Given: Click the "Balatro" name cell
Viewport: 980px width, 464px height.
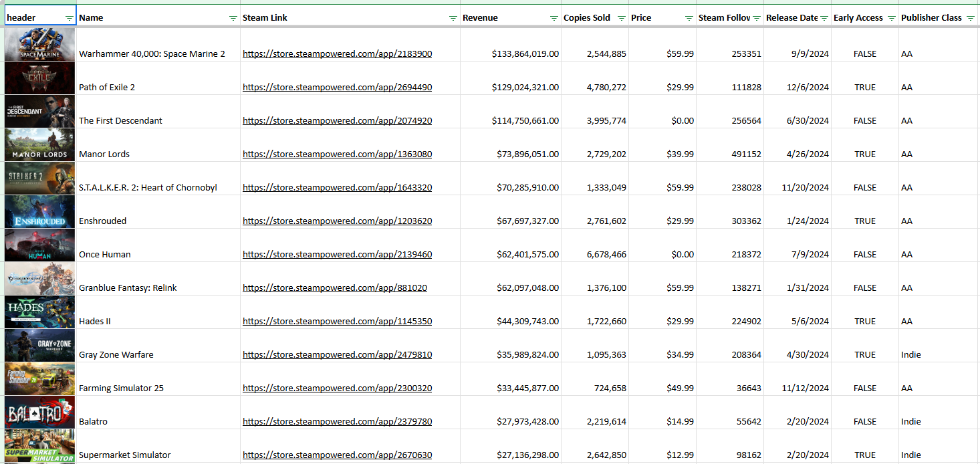Looking at the screenshot, I should click(158, 413).
